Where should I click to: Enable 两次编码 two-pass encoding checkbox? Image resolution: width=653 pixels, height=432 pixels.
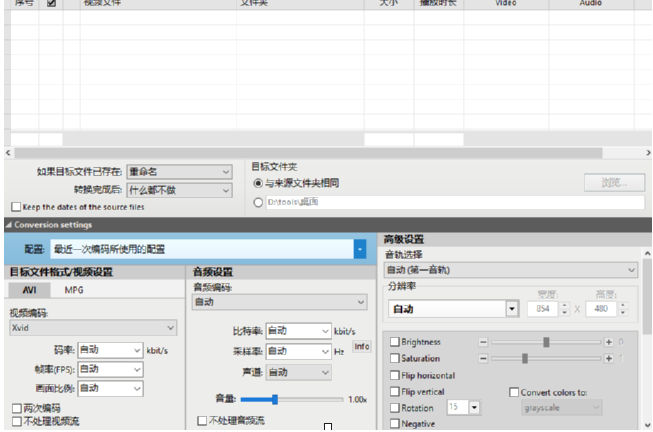pos(17,408)
